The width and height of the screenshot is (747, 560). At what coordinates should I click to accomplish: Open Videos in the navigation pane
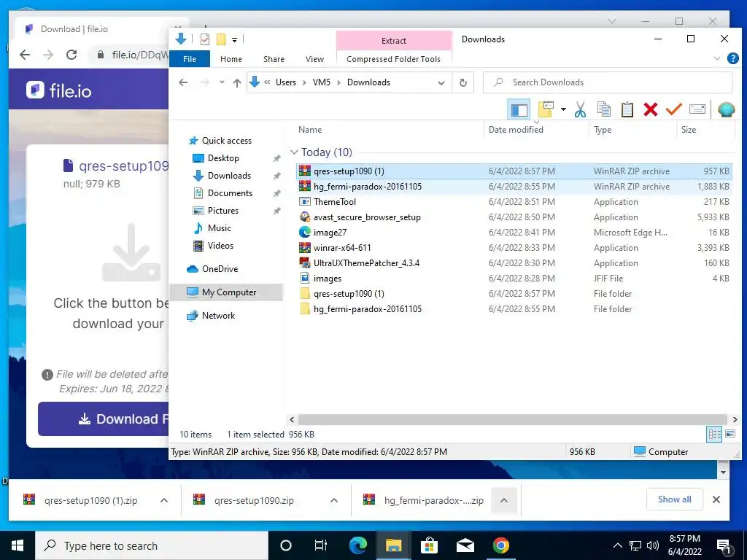[220, 246]
